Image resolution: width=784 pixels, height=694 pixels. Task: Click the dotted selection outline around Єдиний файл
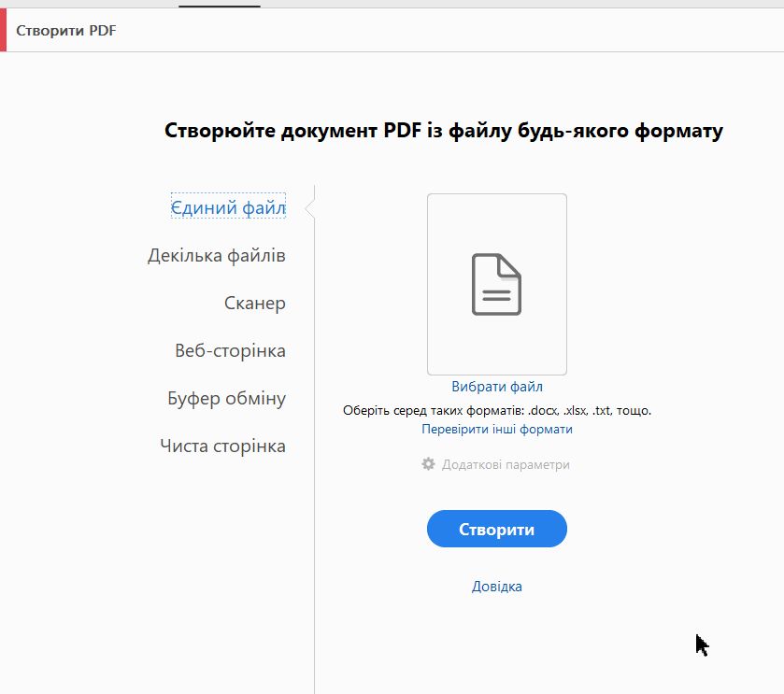click(227, 207)
